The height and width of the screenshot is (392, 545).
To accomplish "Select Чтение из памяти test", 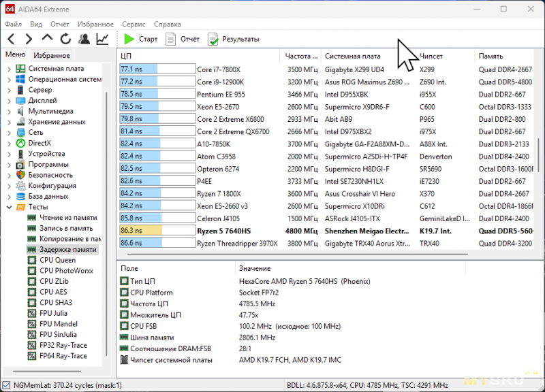I will tap(68, 218).
